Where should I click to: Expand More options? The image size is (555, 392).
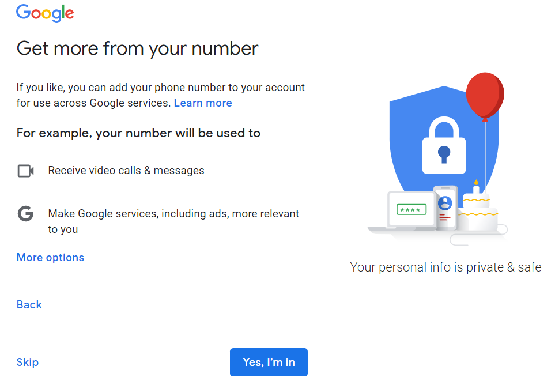50,257
